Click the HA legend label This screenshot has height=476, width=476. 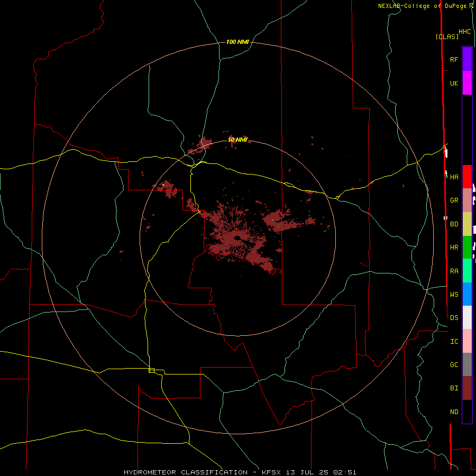(454, 177)
